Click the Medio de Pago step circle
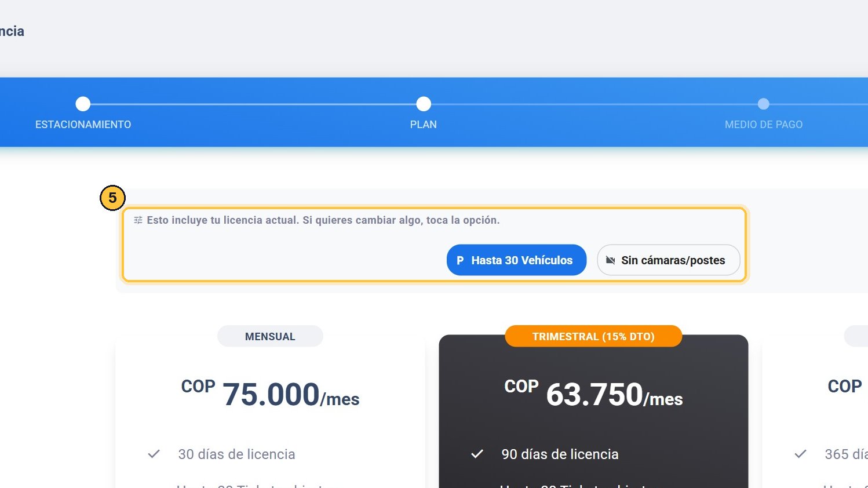This screenshot has width=868, height=488. pyautogui.click(x=764, y=104)
